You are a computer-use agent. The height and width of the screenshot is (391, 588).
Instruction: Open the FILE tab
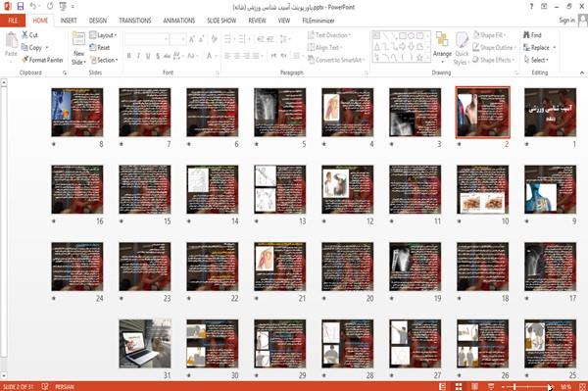pyautogui.click(x=13, y=21)
